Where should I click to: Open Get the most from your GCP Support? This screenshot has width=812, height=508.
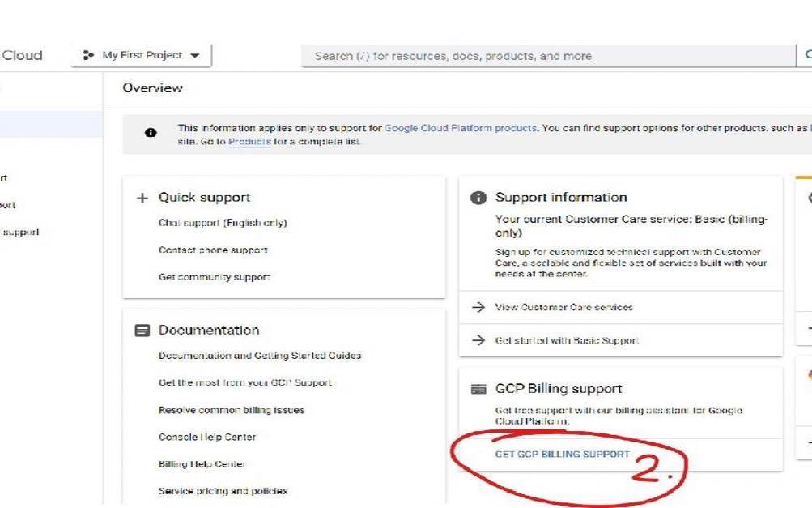tap(245, 382)
